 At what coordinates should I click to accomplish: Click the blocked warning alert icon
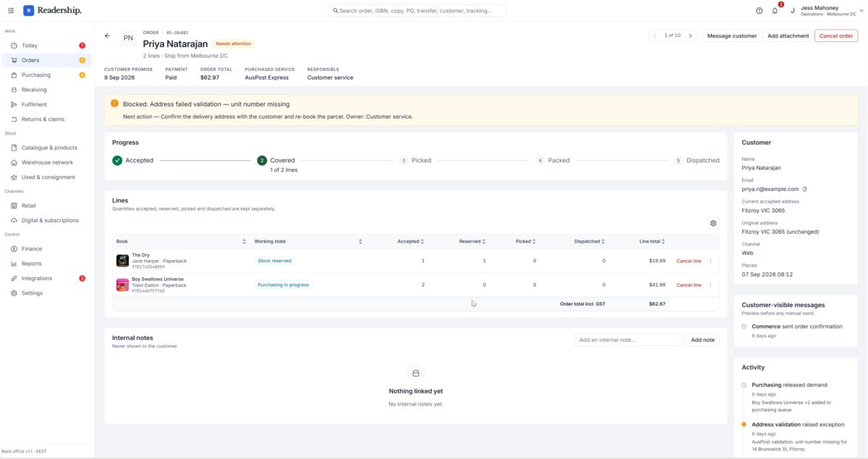pos(114,104)
